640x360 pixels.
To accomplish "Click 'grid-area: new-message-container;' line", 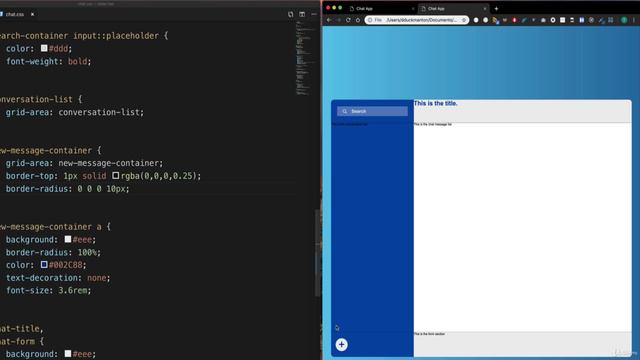I will (x=84, y=163).
